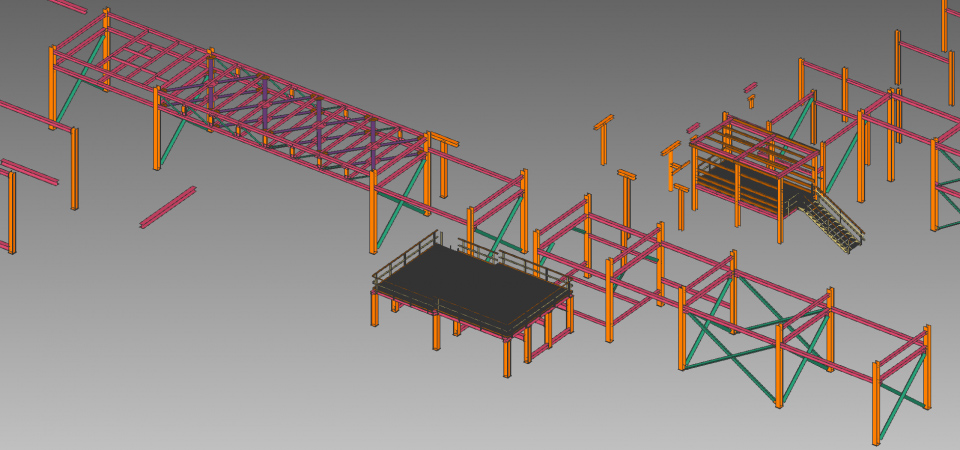Select the orange column at the top right edge
The width and height of the screenshot is (960, 450).
click(943, 25)
